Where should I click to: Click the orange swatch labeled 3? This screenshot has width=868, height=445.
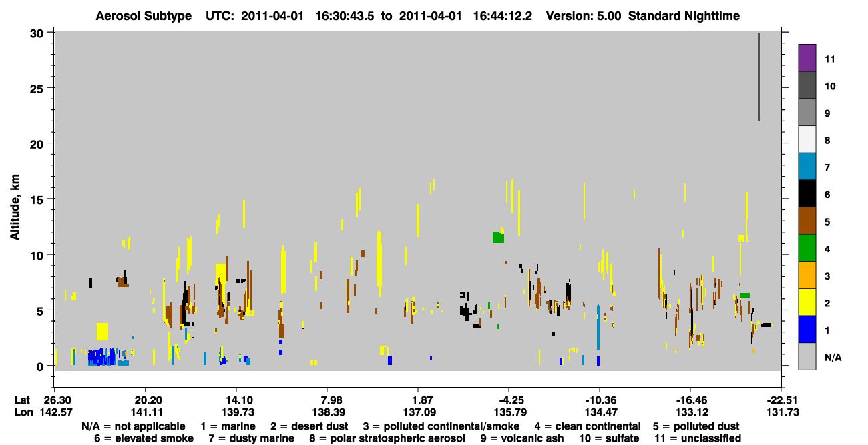(x=807, y=275)
